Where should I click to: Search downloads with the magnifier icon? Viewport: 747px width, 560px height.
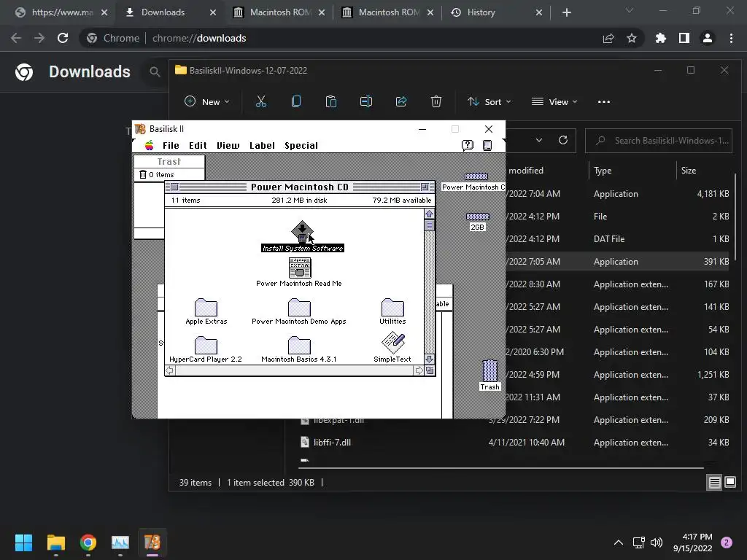155,72
